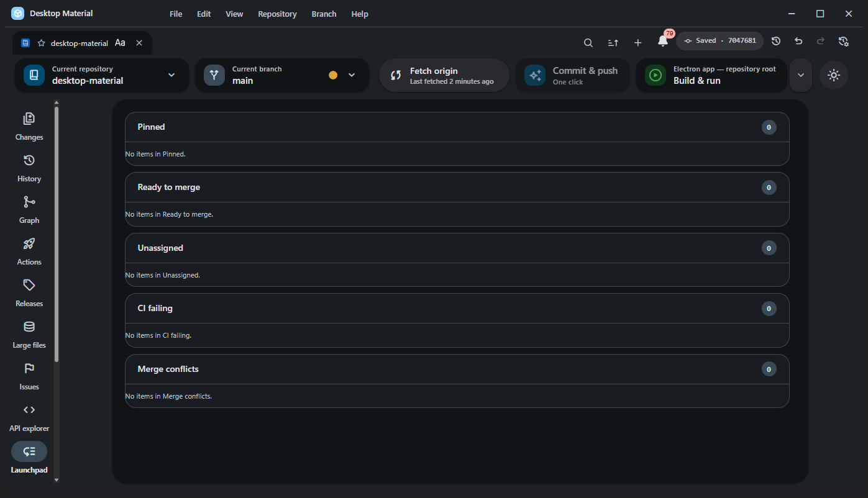
Task: Collapse the Pinned section header
Action: pos(457,127)
